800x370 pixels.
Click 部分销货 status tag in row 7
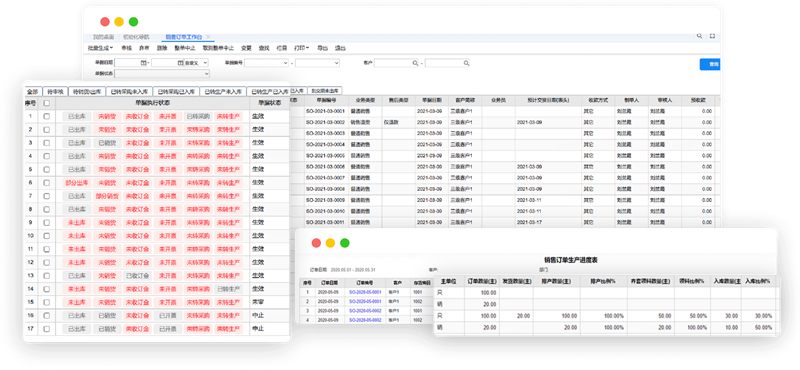(107, 196)
